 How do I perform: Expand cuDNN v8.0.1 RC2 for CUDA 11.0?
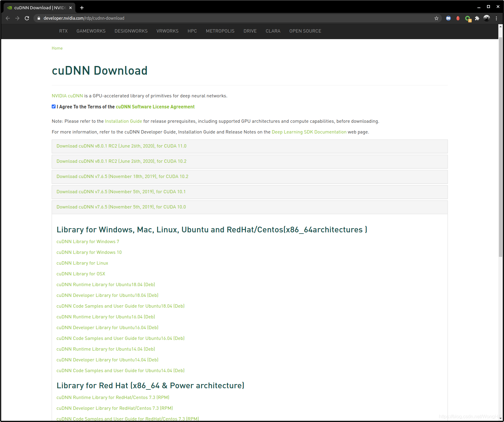[250, 146]
